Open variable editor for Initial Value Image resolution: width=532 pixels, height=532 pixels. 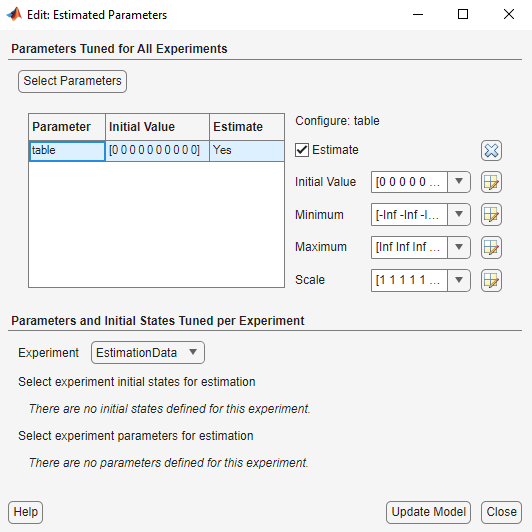pyautogui.click(x=491, y=182)
